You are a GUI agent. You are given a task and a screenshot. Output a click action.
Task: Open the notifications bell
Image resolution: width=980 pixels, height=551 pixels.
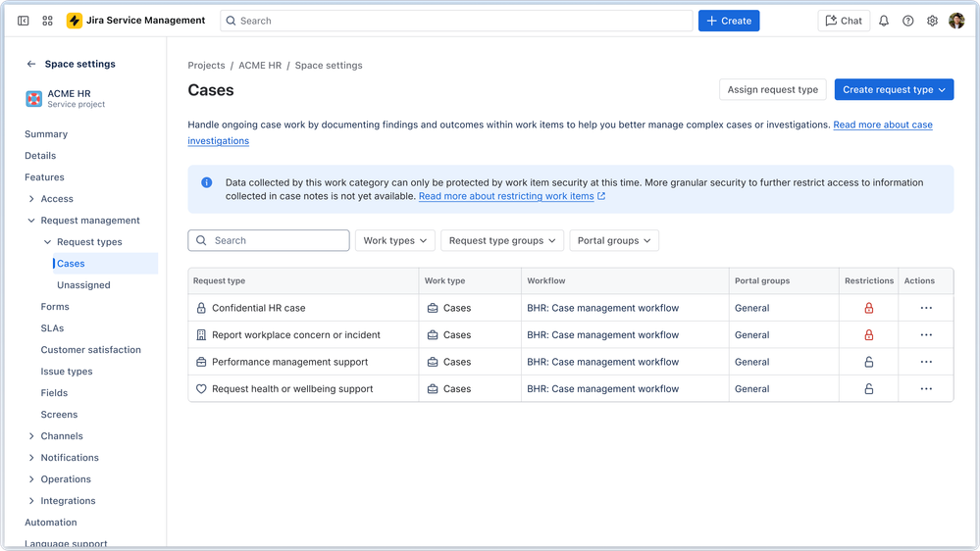click(884, 21)
